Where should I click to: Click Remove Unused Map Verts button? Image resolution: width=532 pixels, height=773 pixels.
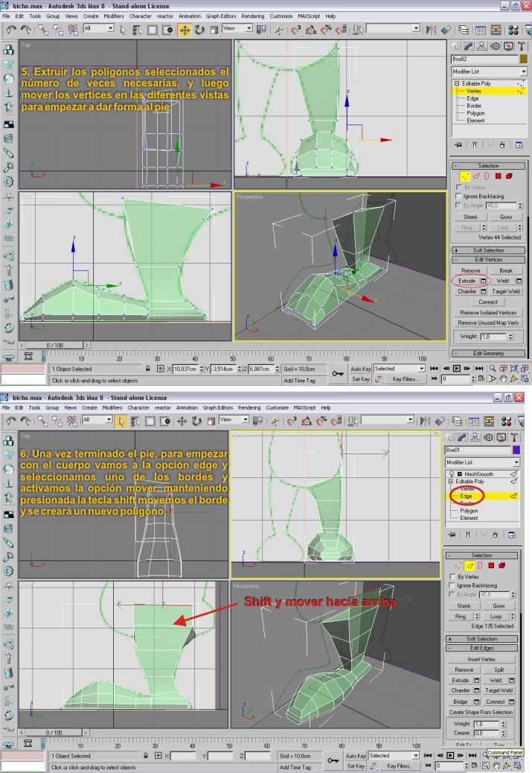488,323
